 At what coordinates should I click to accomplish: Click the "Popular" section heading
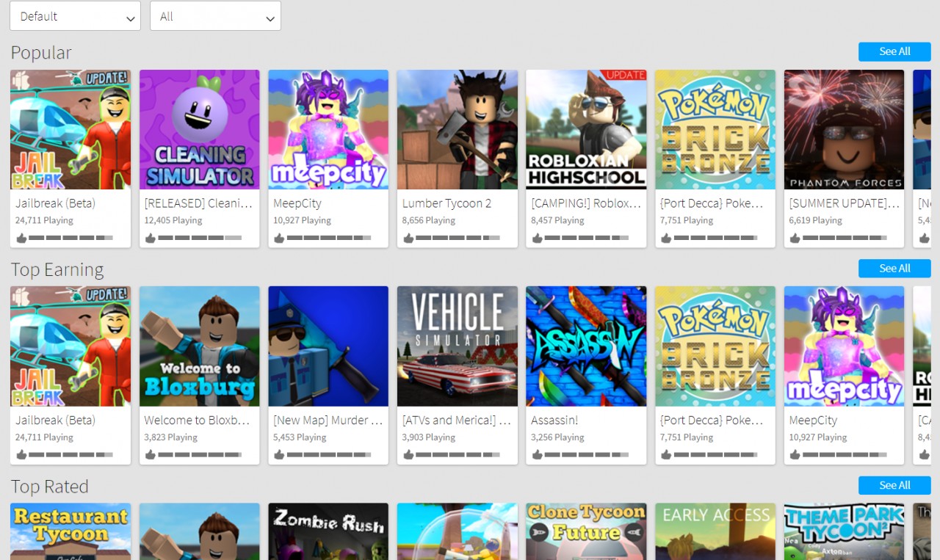point(41,53)
